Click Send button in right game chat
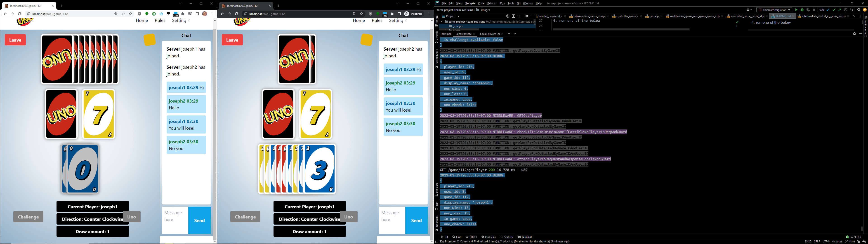 pyautogui.click(x=416, y=221)
